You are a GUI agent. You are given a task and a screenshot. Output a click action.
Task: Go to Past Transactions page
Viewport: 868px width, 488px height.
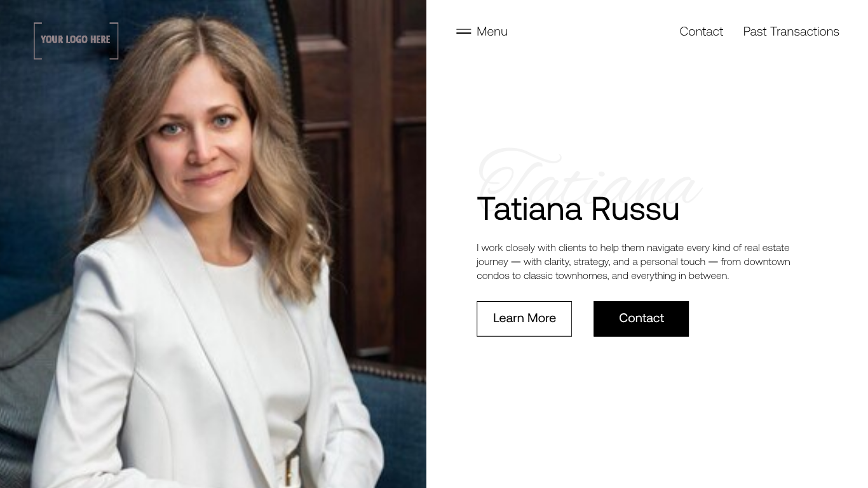tap(791, 32)
